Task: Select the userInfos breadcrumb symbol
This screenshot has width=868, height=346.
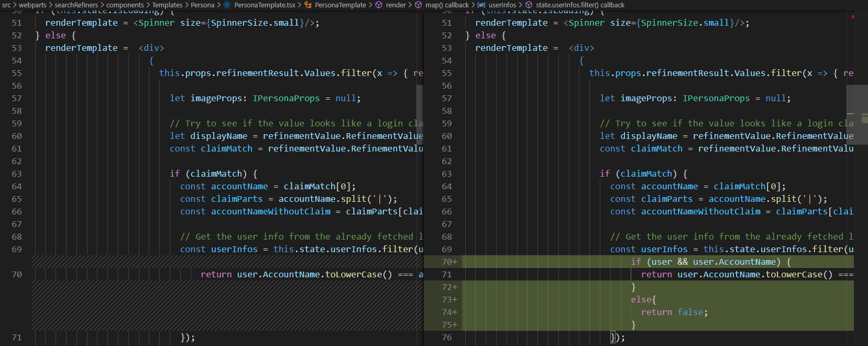Action: [502, 5]
